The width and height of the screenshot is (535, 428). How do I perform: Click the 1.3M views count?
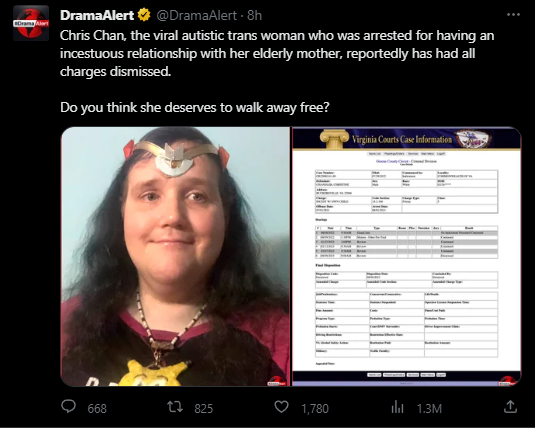[429, 409]
